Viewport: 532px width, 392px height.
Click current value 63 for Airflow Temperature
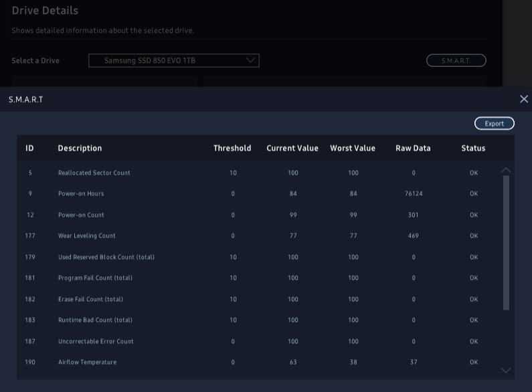point(293,362)
